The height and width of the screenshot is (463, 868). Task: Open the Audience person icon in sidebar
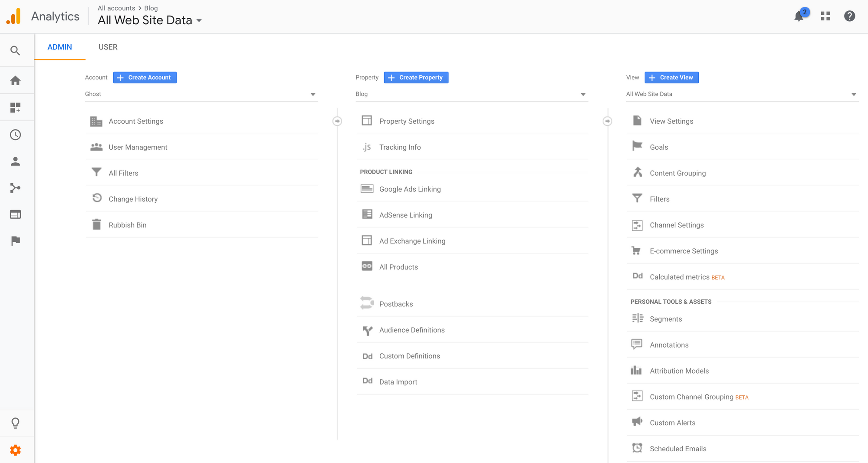coord(16,161)
